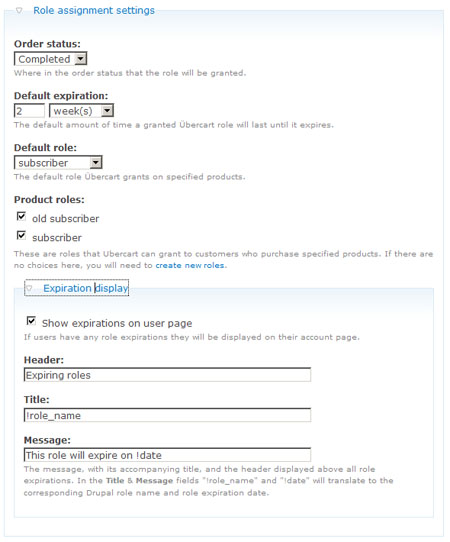The image size is (450, 542).
Task: Collapse the Expiration display triangle icon
Action: (29, 288)
